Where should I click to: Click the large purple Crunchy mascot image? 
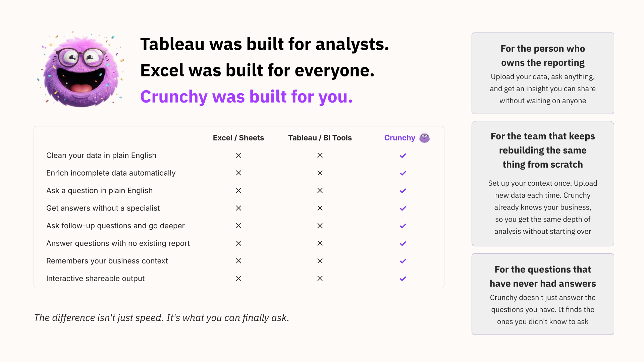pos(80,70)
